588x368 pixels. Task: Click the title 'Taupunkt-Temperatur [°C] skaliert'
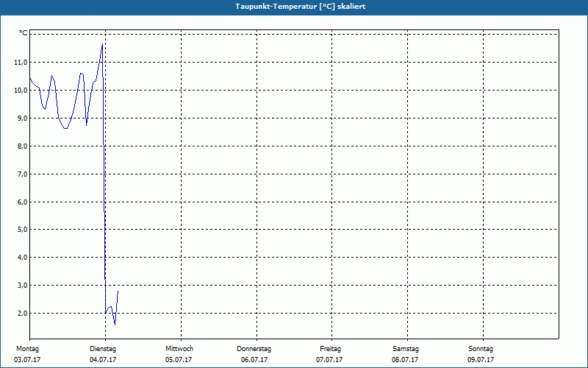point(301,7)
